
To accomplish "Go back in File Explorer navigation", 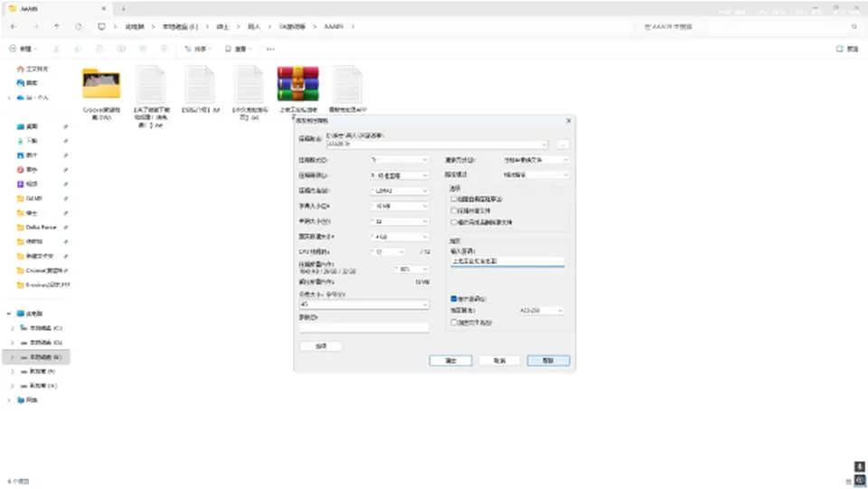I will [14, 26].
